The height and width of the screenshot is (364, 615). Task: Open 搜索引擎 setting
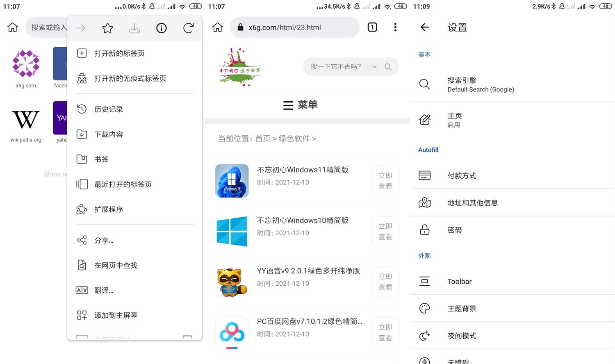click(x=481, y=84)
